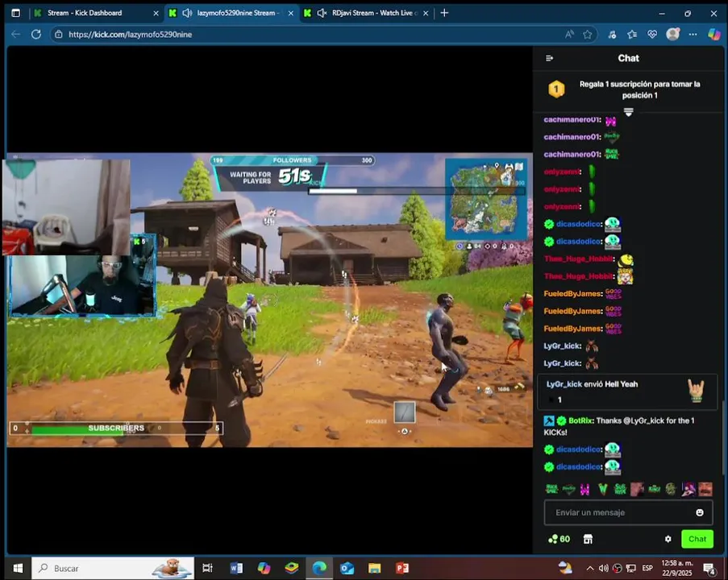This screenshot has width=728, height=580.
Task: Unmute the RDjavi Stream tab speaker icon
Action: 322,13
